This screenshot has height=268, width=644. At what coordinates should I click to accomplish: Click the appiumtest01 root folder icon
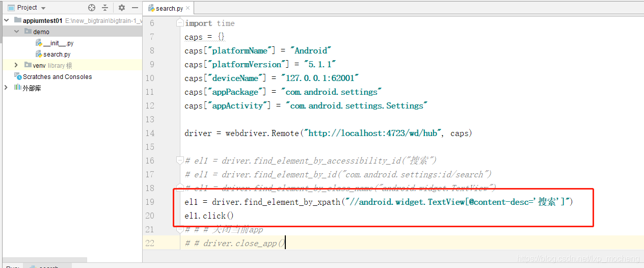(18, 20)
